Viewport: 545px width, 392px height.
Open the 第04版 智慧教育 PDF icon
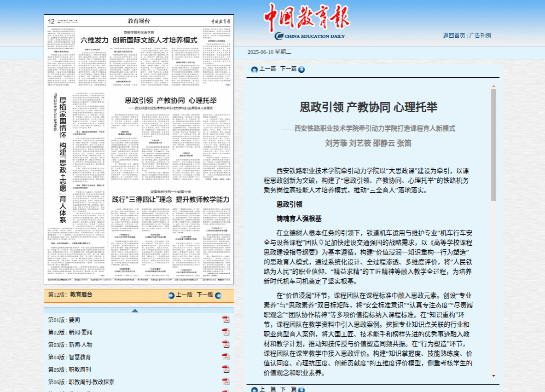tap(226, 357)
